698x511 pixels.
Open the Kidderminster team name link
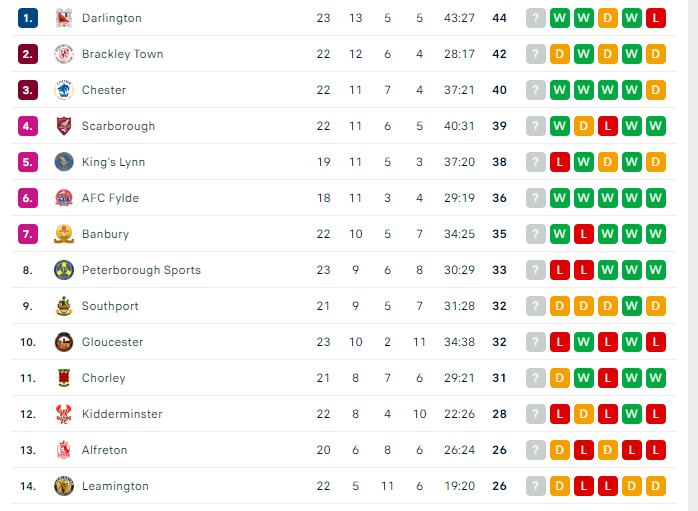[122, 414]
